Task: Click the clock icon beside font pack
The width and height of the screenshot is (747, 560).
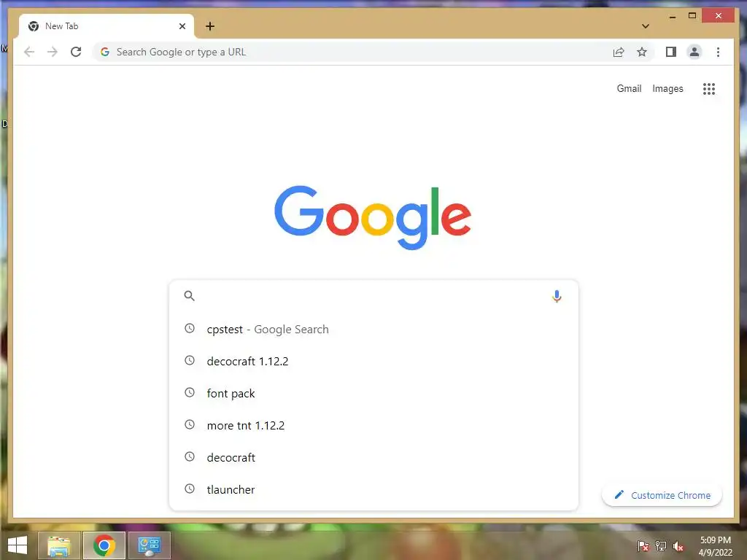Action: [190, 392]
